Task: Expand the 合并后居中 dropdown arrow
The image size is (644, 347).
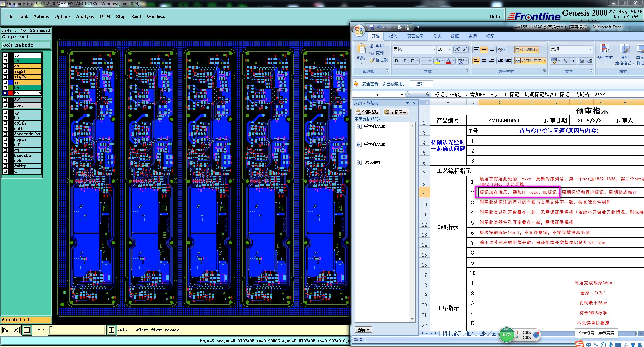Action: pos(544,61)
